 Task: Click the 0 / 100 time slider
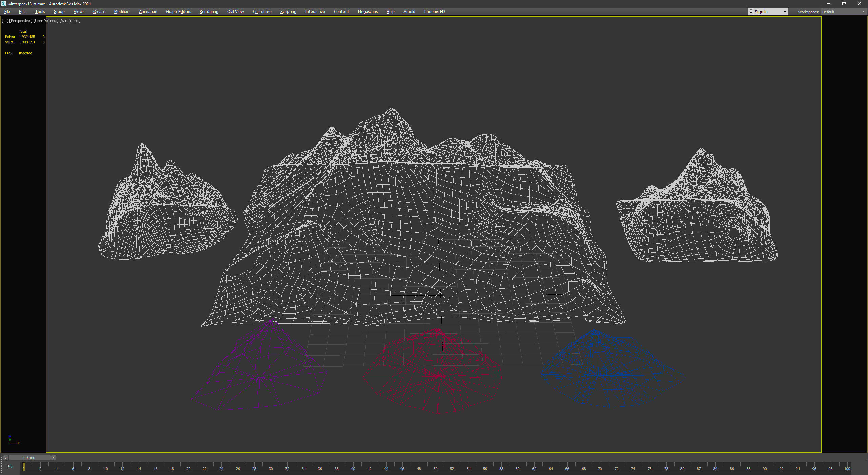point(29,458)
